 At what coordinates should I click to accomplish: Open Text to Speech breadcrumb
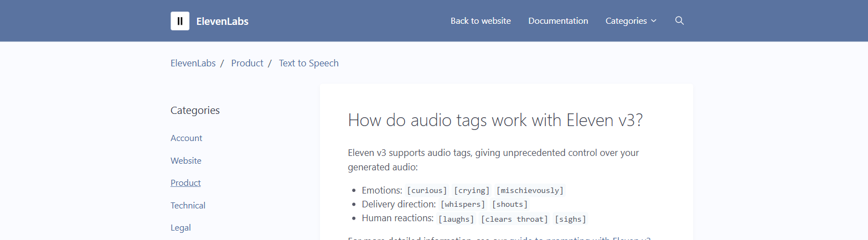point(309,63)
